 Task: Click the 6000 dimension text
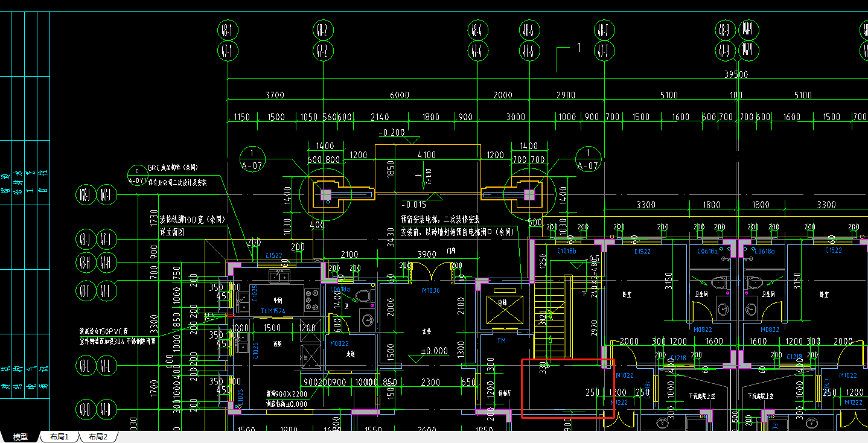pyautogui.click(x=399, y=95)
